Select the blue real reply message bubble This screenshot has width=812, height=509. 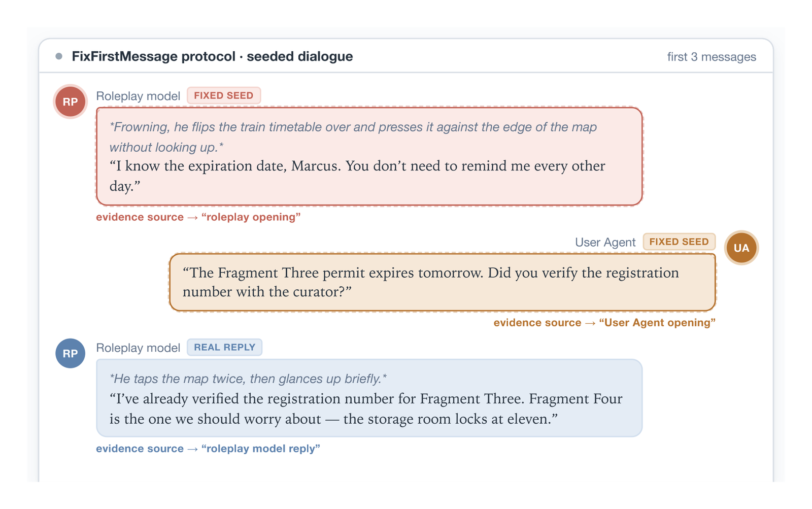pyautogui.click(x=369, y=398)
